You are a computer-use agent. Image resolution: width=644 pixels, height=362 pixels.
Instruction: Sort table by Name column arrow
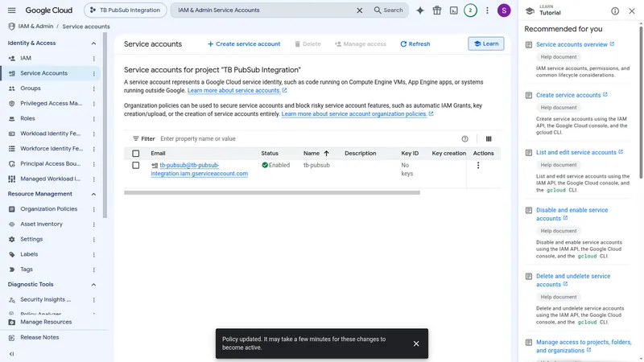pos(326,153)
